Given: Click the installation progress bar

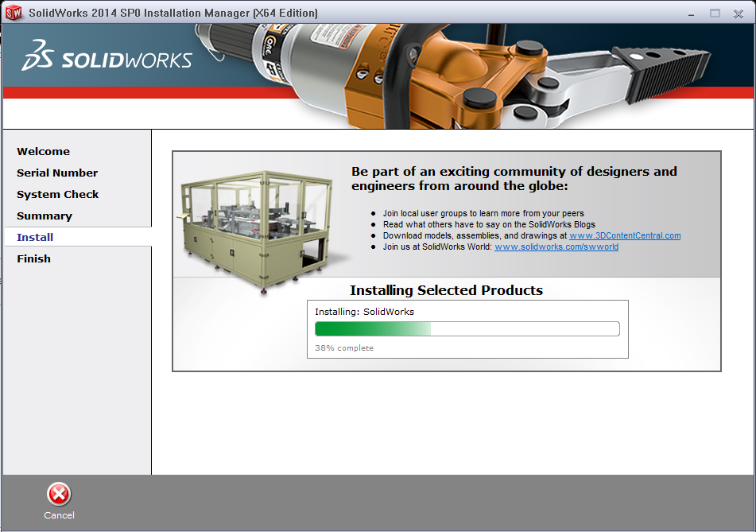Looking at the screenshot, I should coord(467,329).
